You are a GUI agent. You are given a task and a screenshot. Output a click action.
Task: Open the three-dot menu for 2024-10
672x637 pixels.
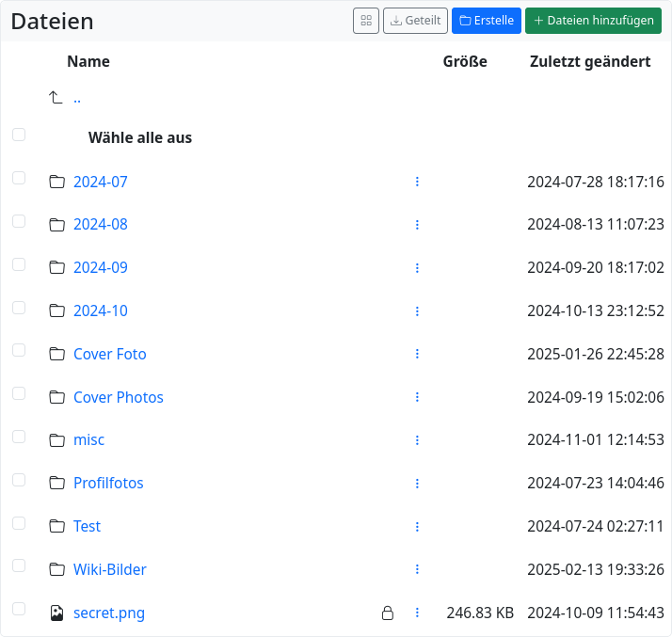click(x=417, y=311)
